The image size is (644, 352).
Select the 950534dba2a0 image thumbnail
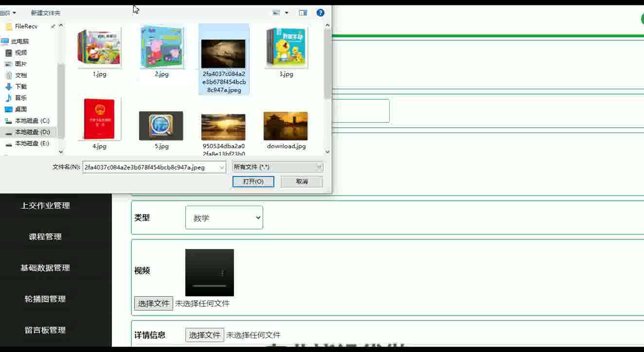tap(223, 127)
